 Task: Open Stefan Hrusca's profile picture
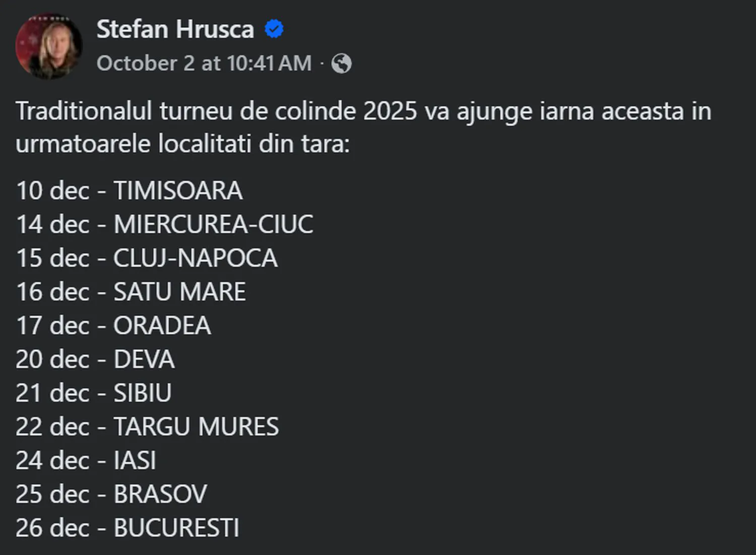[x=49, y=46]
